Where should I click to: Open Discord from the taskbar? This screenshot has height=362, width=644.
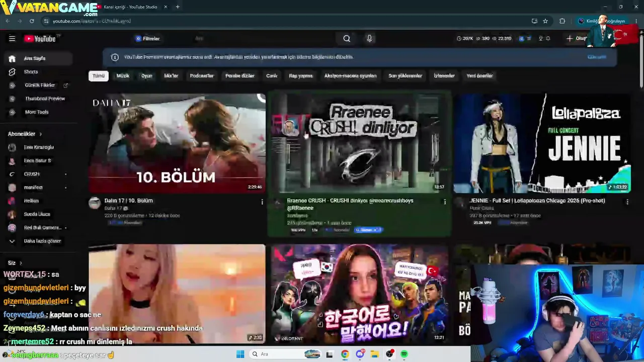point(360,354)
